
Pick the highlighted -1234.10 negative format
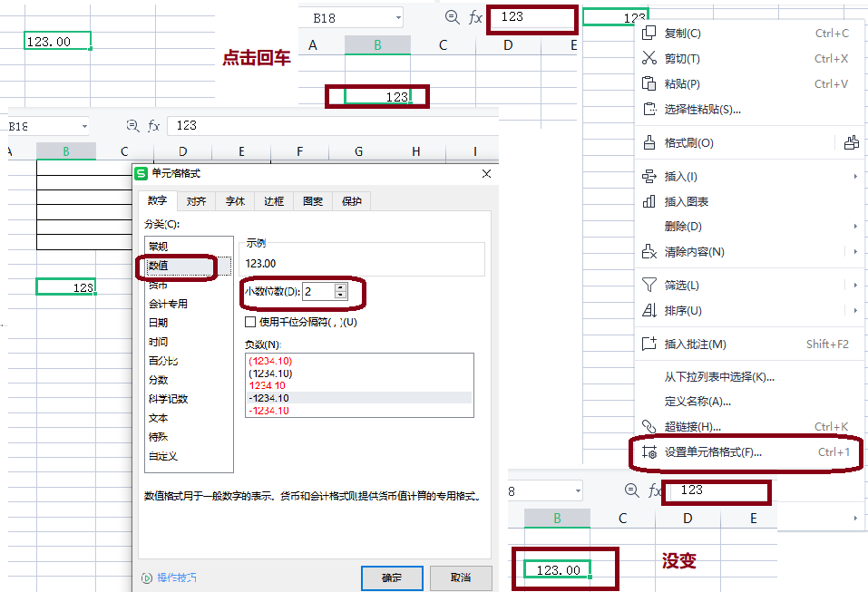click(x=359, y=398)
